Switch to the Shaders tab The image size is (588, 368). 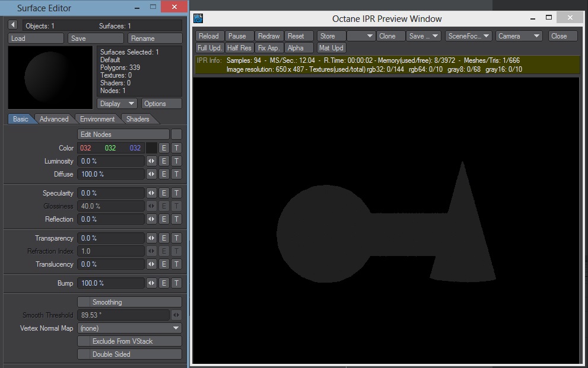tap(138, 119)
